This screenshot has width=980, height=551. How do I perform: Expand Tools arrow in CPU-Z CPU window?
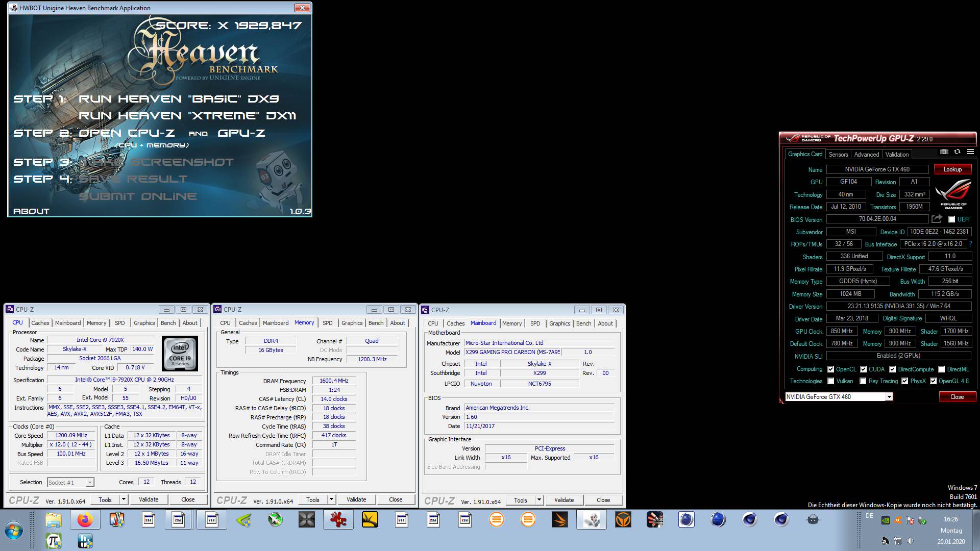pos(124,499)
